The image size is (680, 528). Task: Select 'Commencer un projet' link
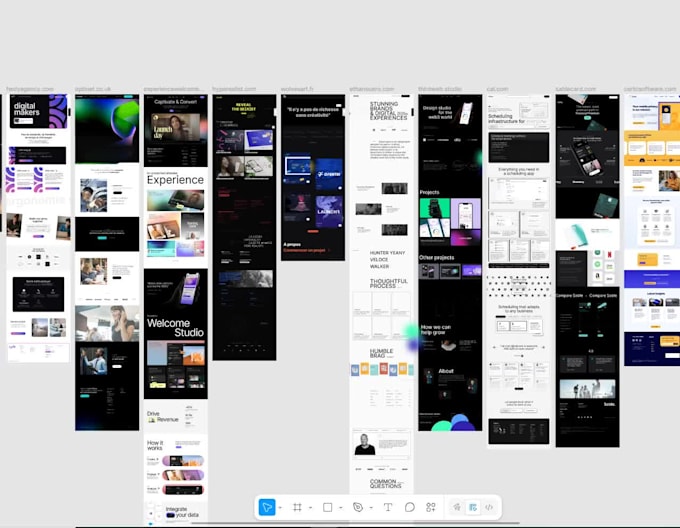coord(304,250)
